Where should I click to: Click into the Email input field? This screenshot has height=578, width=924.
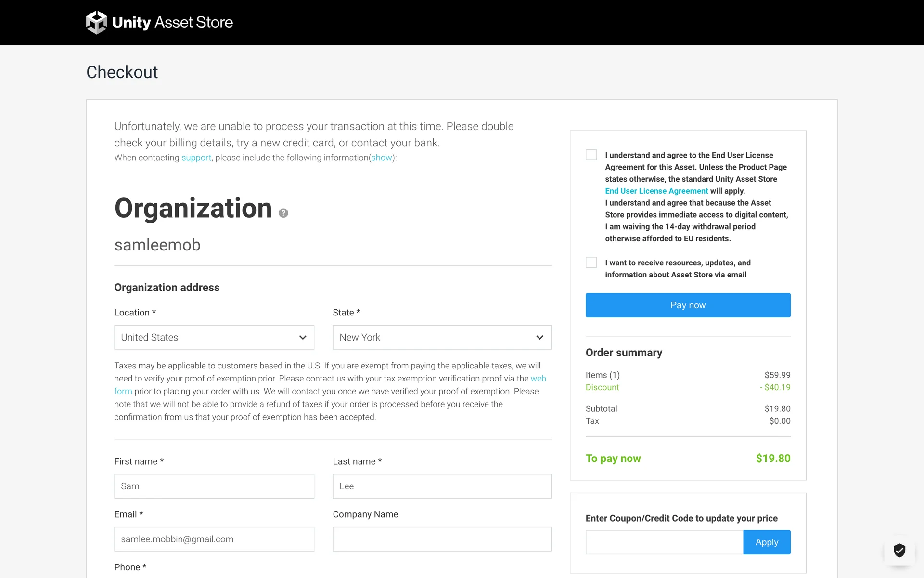point(214,539)
